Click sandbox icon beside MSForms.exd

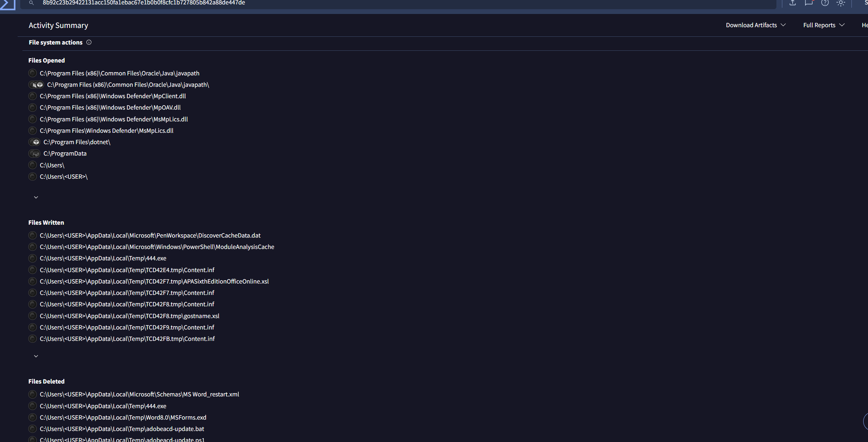point(33,417)
